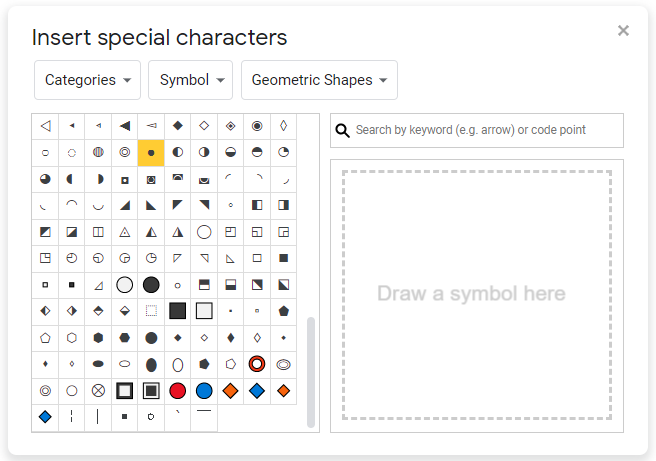
Task: Select the highlighted black dot symbol
Action: [151, 153]
